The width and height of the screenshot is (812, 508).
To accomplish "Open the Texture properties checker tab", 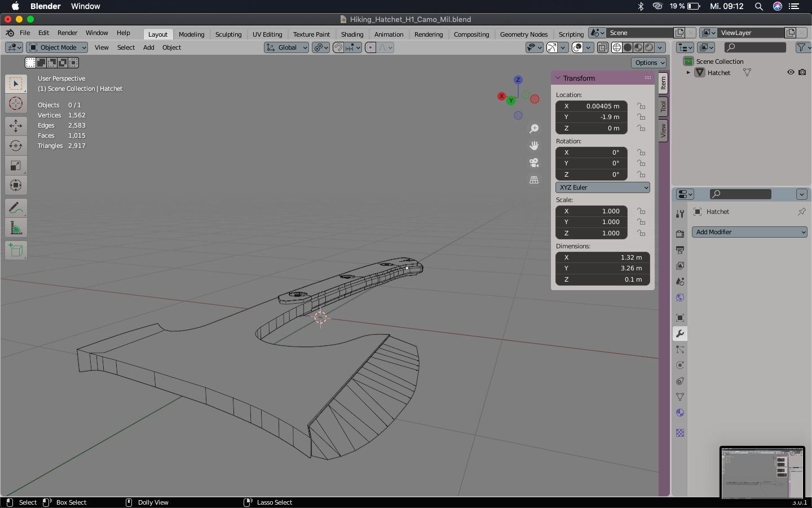I will 680,433.
